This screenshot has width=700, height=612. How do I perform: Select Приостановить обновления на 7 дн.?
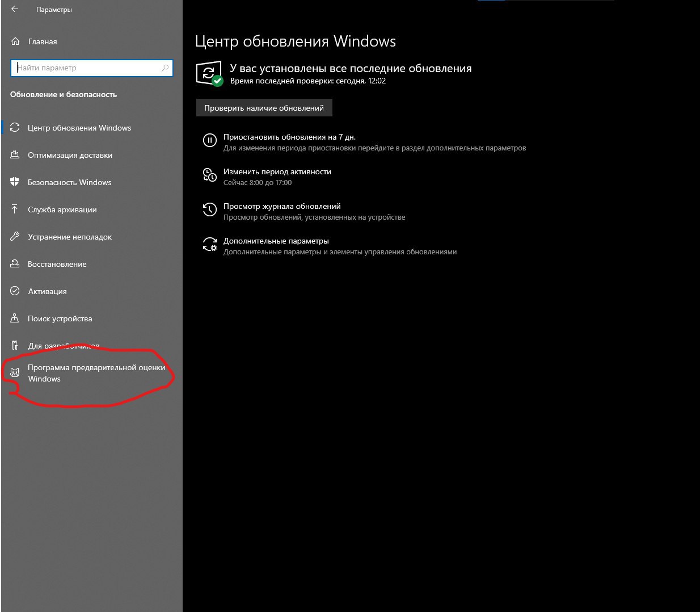click(289, 137)
